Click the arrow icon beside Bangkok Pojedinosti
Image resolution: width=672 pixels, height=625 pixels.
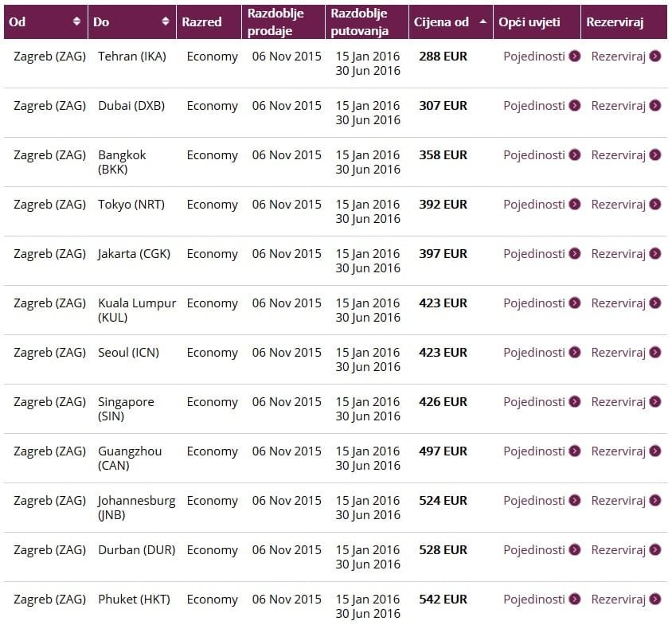pyautogui.click(x=574, y=154)
